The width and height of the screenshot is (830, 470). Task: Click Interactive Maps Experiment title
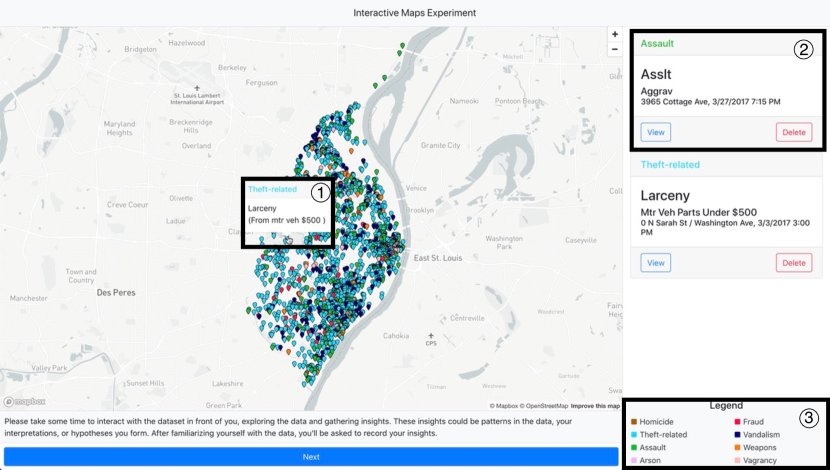414,13
